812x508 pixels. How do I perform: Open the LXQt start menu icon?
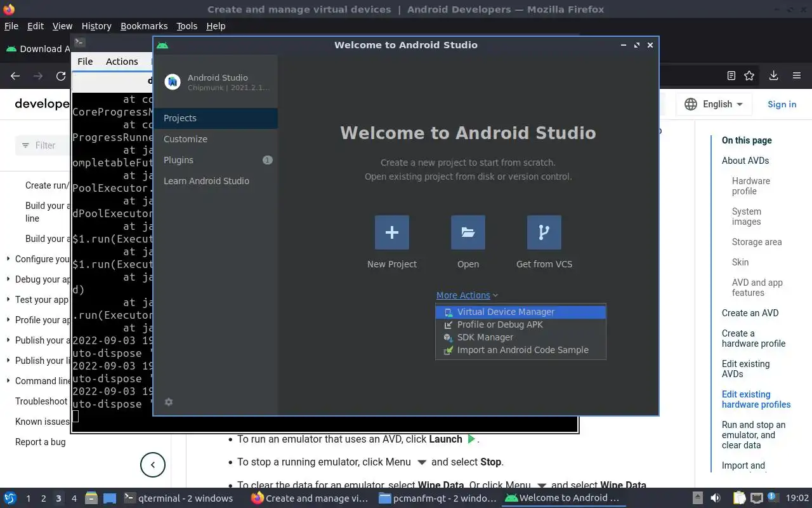[x=10, y=498]
